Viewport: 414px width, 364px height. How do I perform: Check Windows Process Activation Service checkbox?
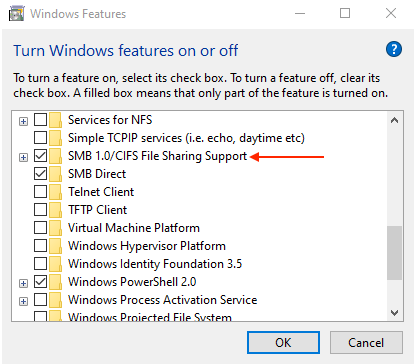(40, 299)
